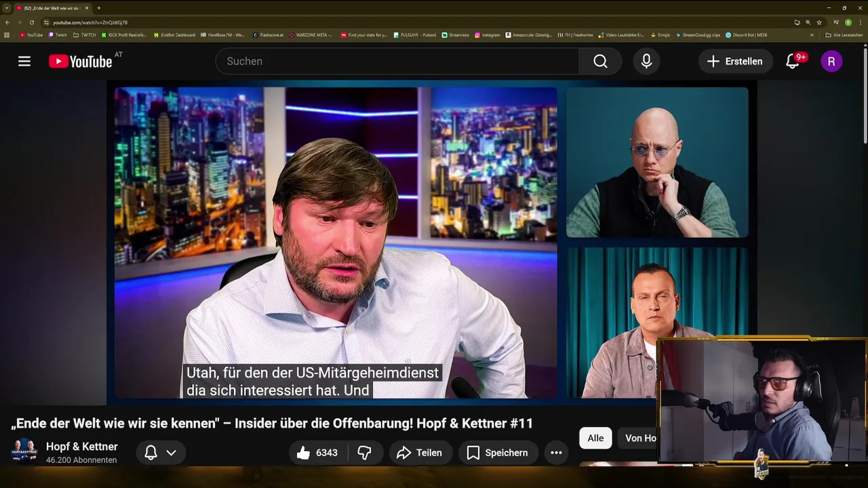Open the Video-Lautstärke bookmark
Image resolution: width=868 pixels, height=488 pixels.
(x=621, y=35)
